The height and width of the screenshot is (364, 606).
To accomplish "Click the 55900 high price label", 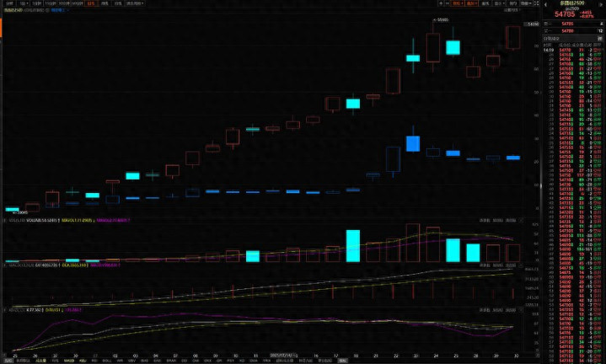I will point(441,19).
